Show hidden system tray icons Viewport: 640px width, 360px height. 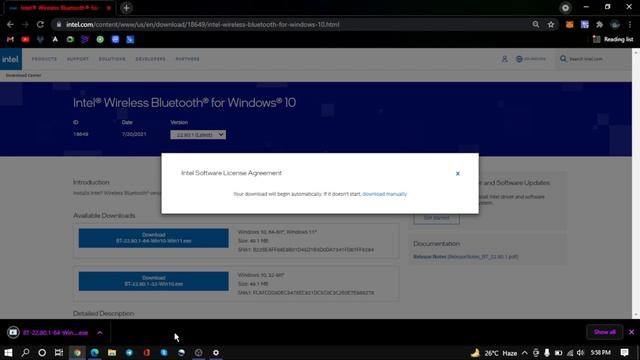pos(525,353)
